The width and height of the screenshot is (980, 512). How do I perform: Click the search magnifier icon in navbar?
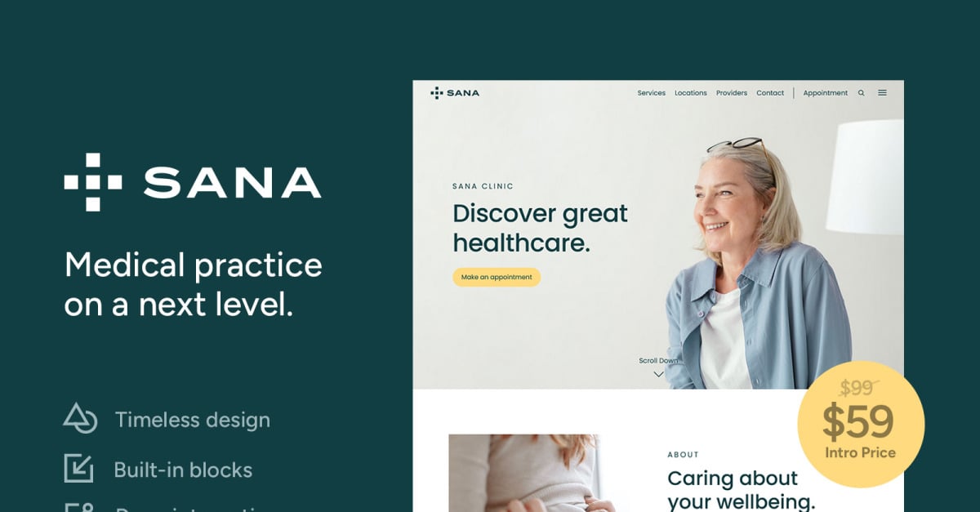(861, 93)
